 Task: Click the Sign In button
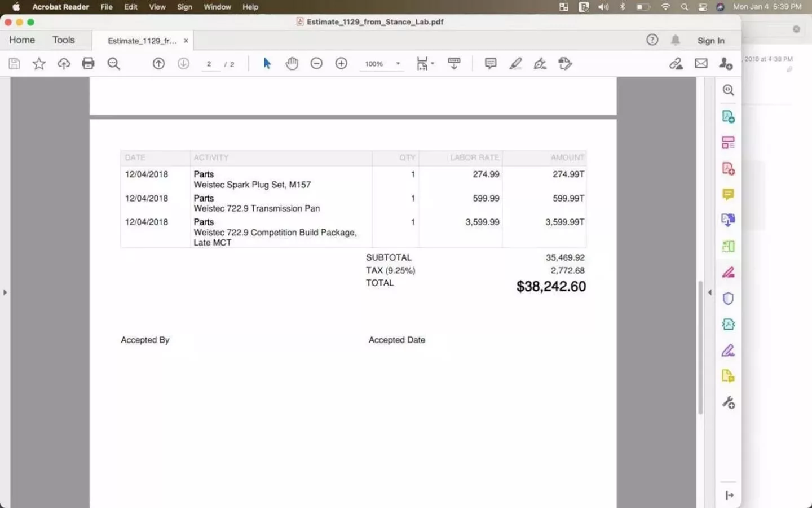tap(710, 41)
